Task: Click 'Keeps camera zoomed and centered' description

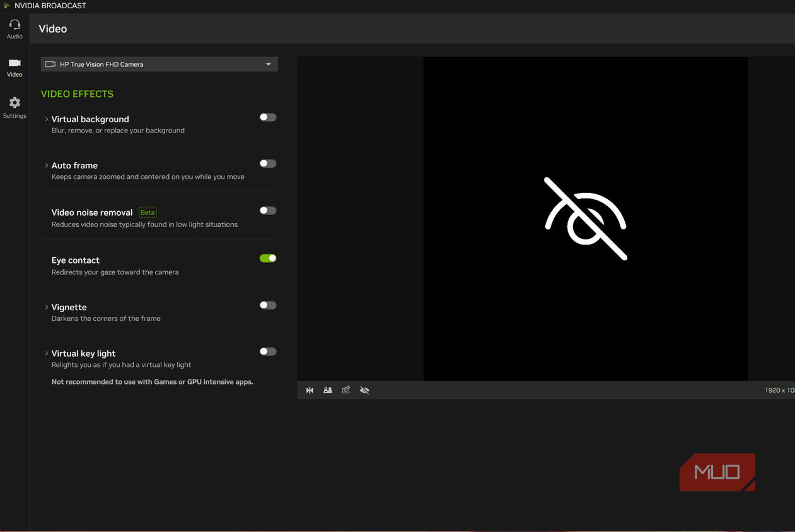Action: (x=148, y=177)
